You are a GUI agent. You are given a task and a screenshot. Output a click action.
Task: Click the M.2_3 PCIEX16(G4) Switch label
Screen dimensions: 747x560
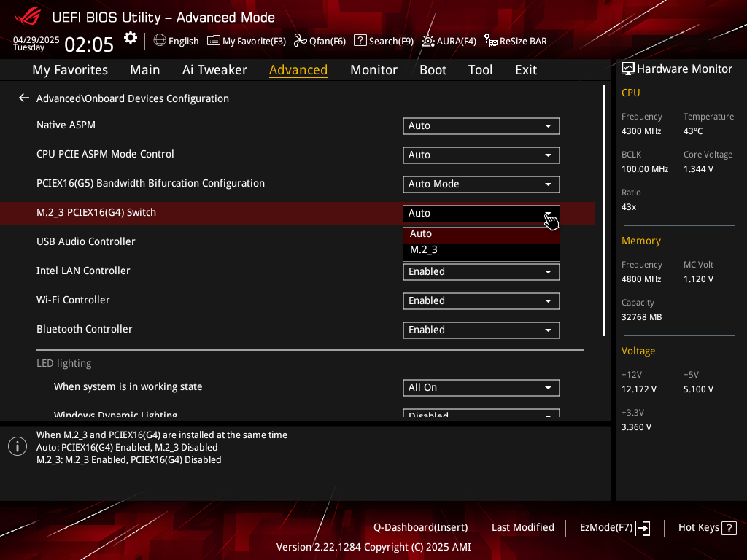point(96,212)
